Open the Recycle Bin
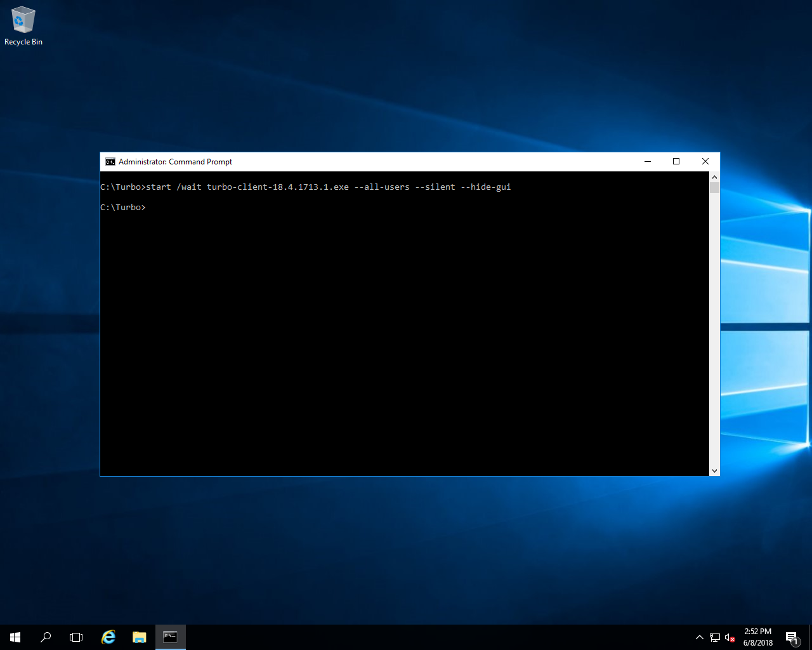The height and width of the screenshot is (650, 812). click(x=23, y=19)
